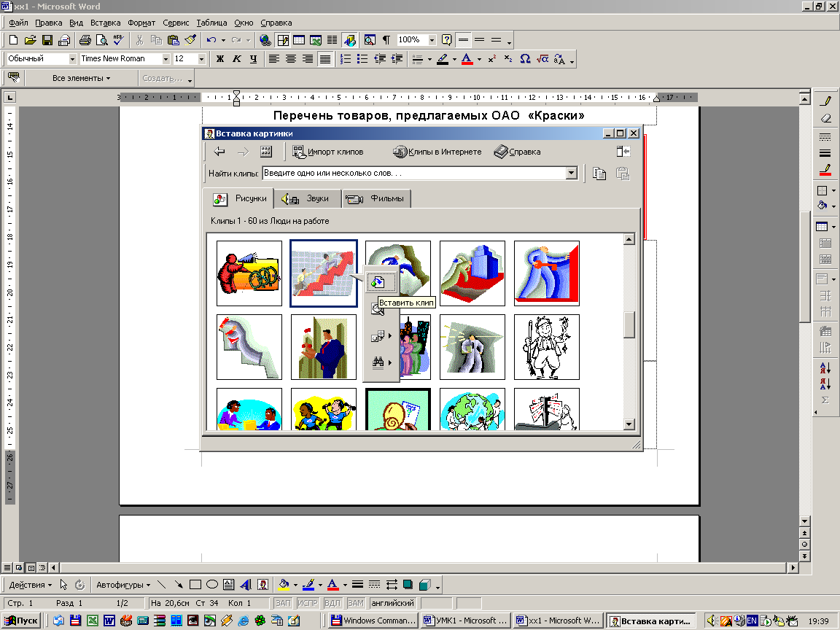This screenshot has height=630, width=840.
Task: Switch to the Фильмы tab
Action: (376, 199)
